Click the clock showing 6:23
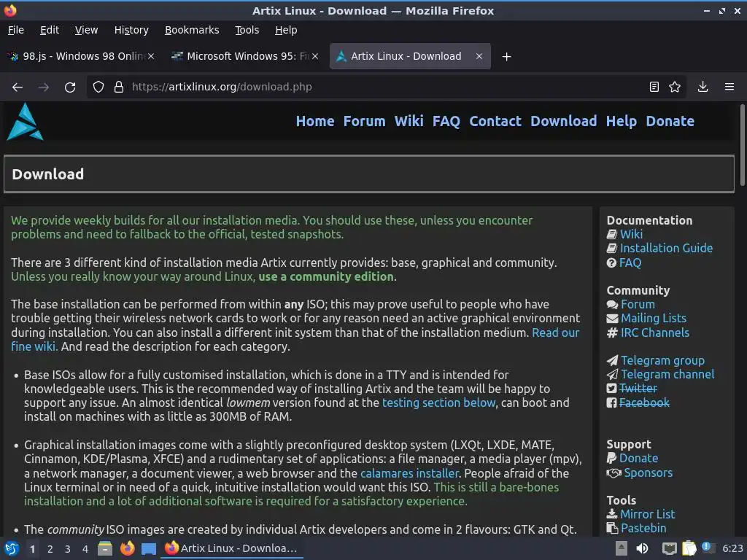747x560 pixels. pos(732,548)
